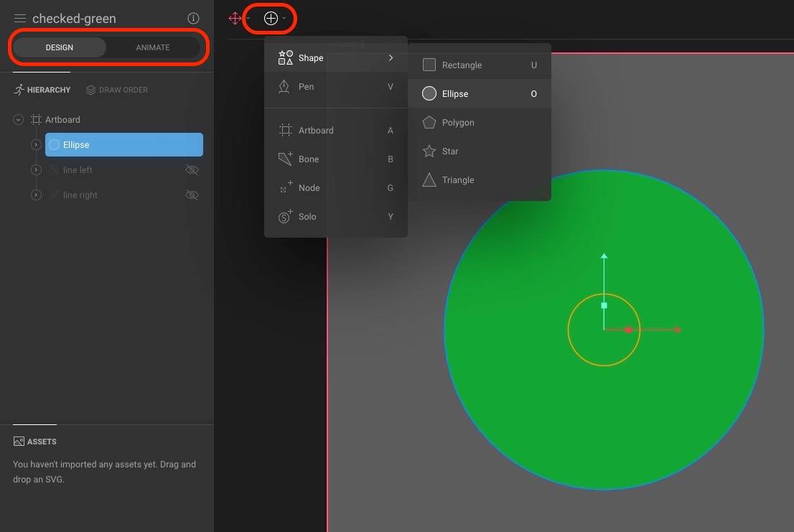This screenshot has height=532, width=794.
Task: Select the line left layer
Action: click(78, 169)
